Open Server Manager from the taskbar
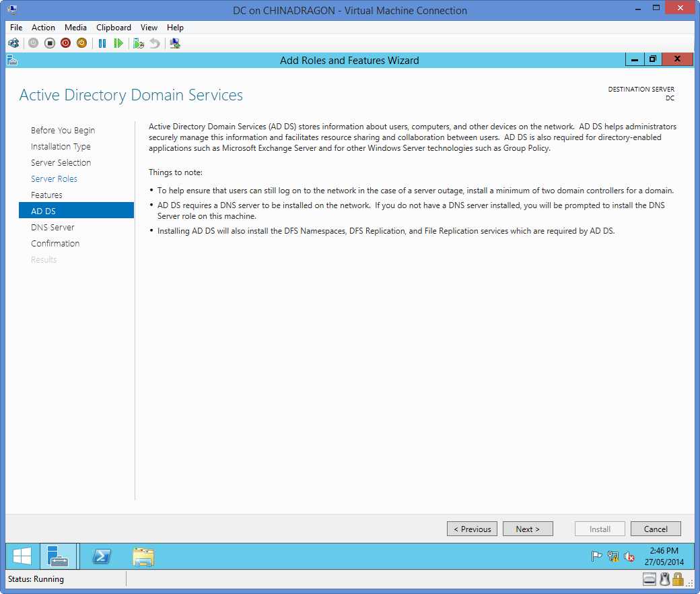The width and height of the screenshot is (700, 594). click(58, 556)
